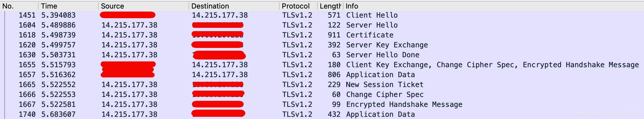The height and width of the screenshot is (119, 644).
Task: Click the Time column header
Action: coord(49,6)
